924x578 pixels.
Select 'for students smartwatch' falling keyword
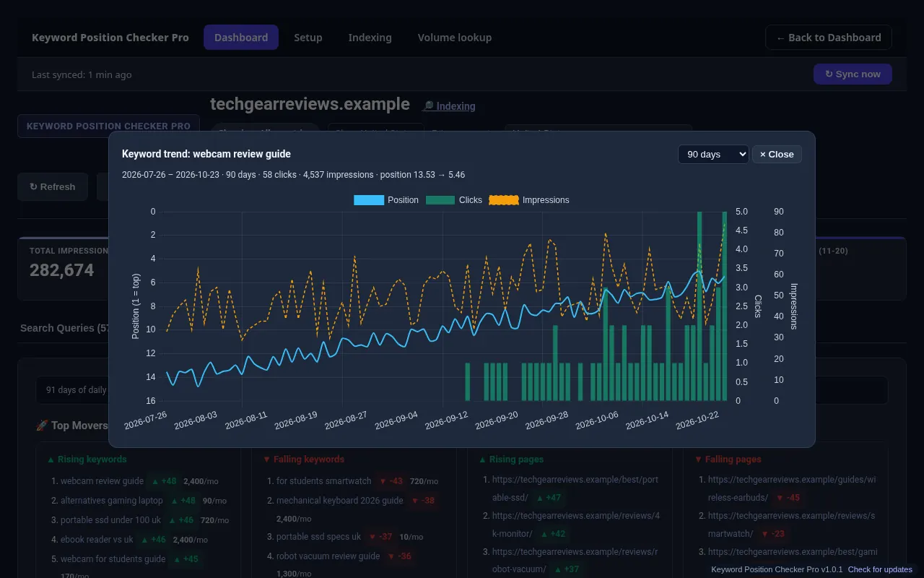[324, 481]
